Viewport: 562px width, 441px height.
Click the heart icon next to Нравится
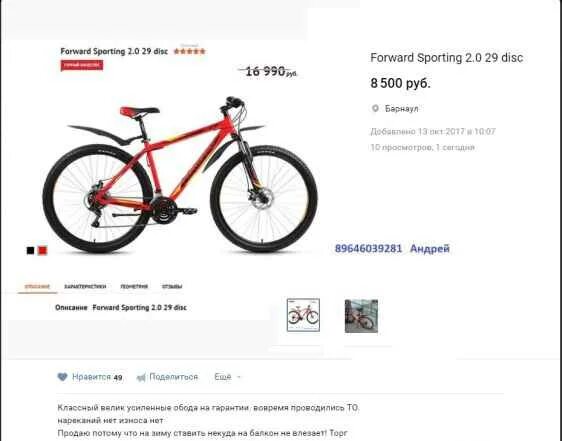[x=62, y=377]
